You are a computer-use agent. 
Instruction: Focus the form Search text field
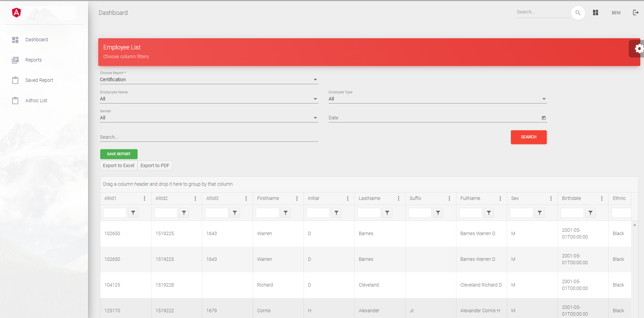pyautogui.click(x=209, y=137)
